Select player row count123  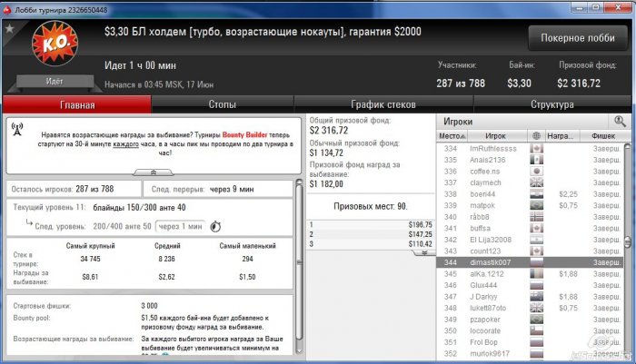pyautogui.click(x=530, y=251)
